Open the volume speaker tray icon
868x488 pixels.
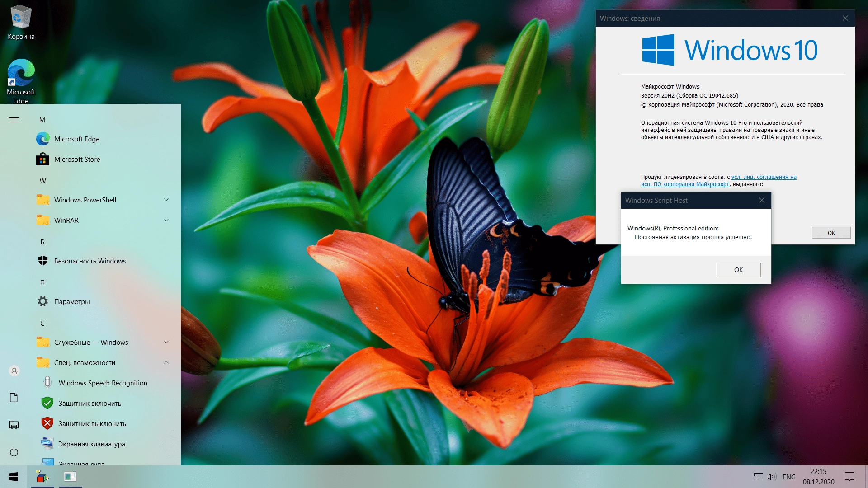point(772,477)
